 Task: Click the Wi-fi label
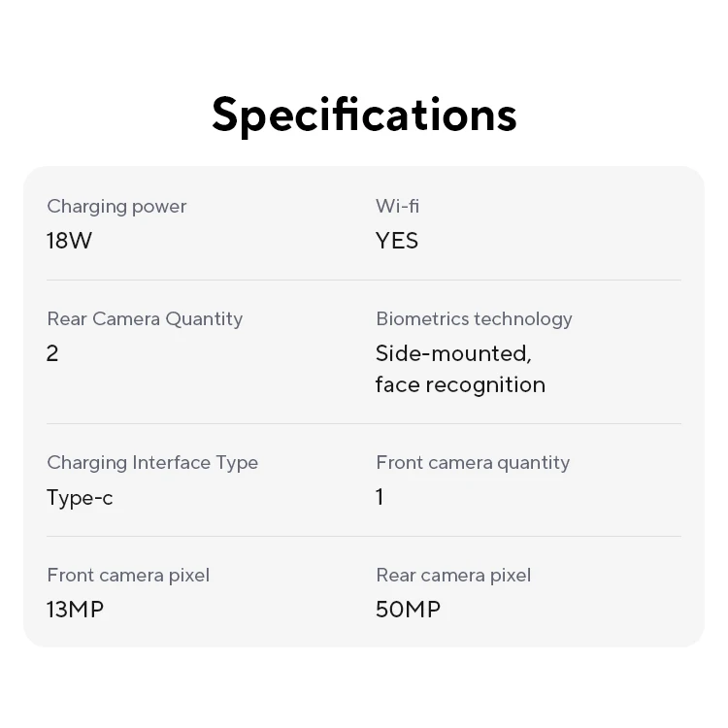pyautogui.click(x=397, y=206)
